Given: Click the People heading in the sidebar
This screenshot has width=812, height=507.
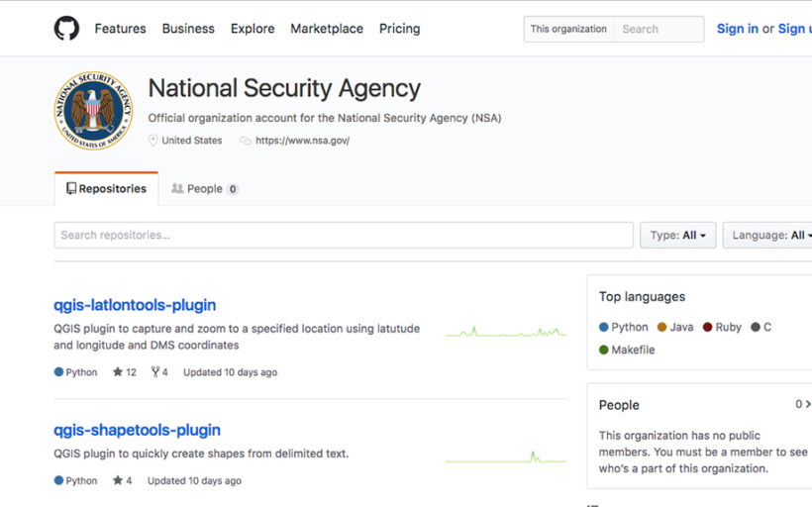Looking at the screenshot, I should [619, 405].
